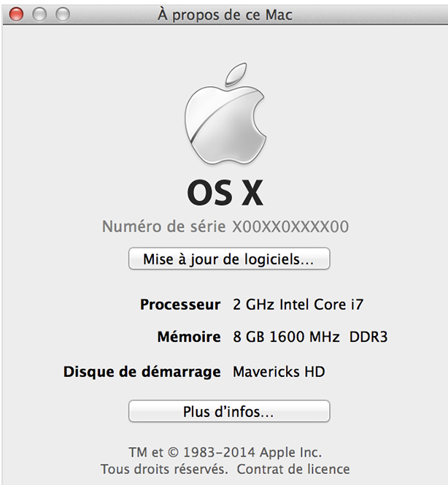The image size is (448, 485).
Task: Click the OS X title text
Action: point(225,193)
